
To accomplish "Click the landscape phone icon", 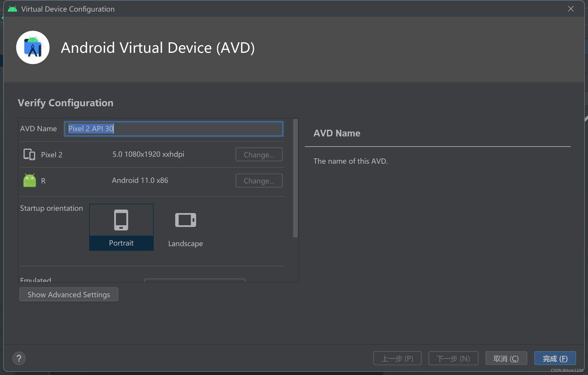I will (x=185, y=220).
